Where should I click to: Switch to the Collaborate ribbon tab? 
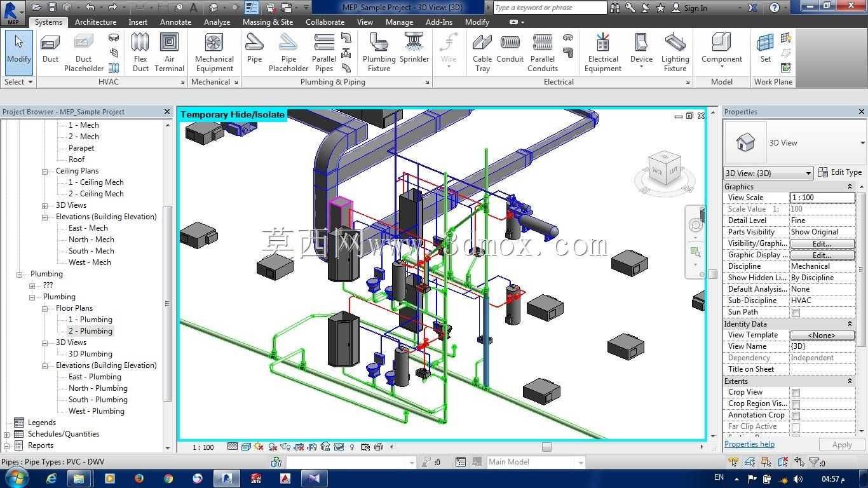(325, 22)
